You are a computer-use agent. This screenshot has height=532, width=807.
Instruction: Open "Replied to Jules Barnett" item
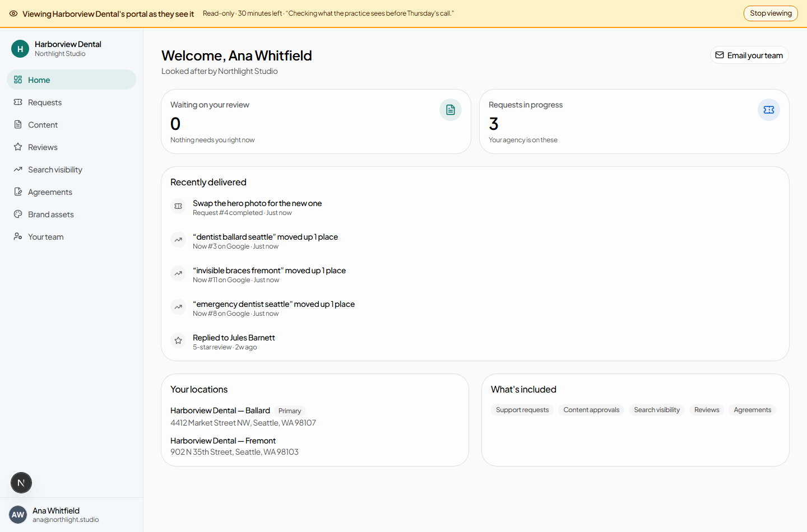tap(234, 338)
